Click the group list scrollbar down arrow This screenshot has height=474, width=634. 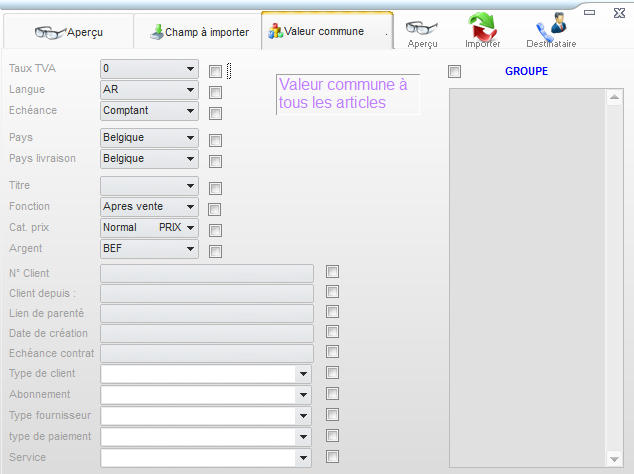pyautogui.click(x=615, y=459)
